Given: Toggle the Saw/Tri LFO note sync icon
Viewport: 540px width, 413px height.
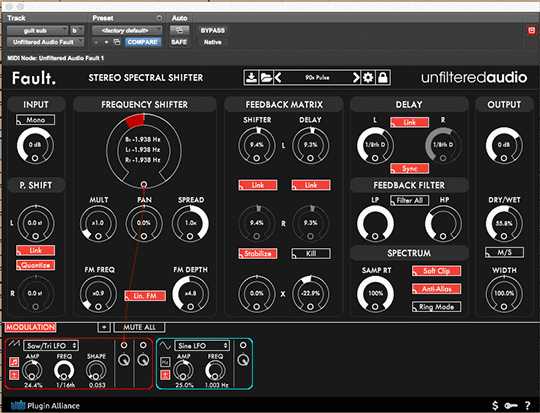Looking at the screenshot, I should tap(14, 362).
